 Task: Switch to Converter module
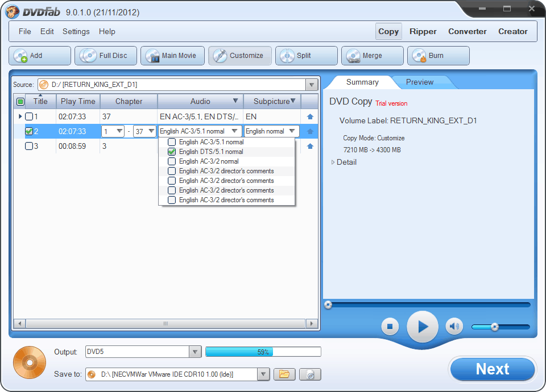[x=468, y=32]
